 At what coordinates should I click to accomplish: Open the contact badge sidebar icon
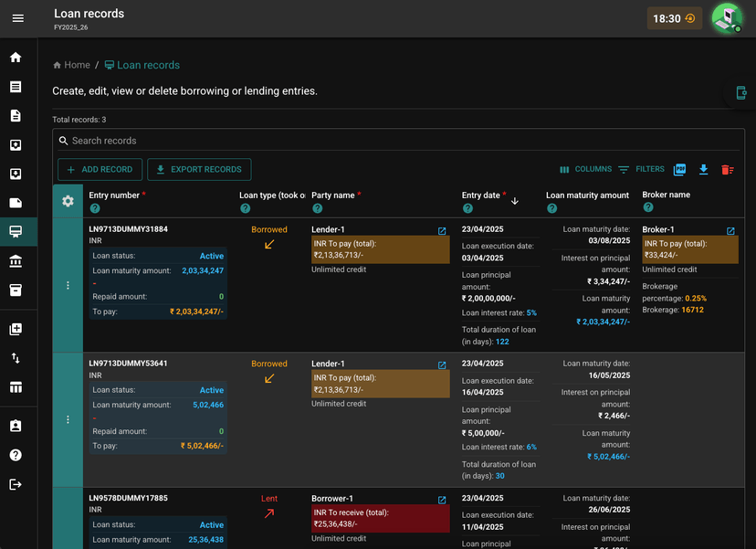click(x=16, y=426)
